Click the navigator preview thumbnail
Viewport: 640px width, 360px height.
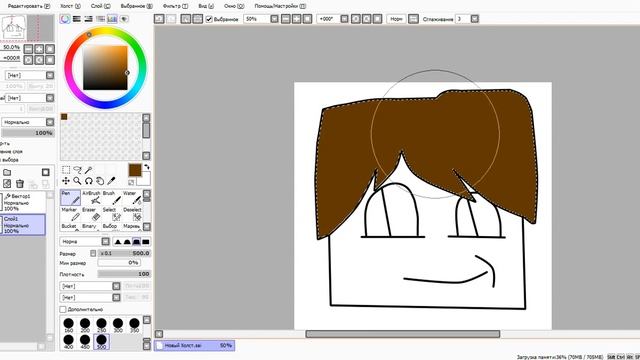click(27, 28)
